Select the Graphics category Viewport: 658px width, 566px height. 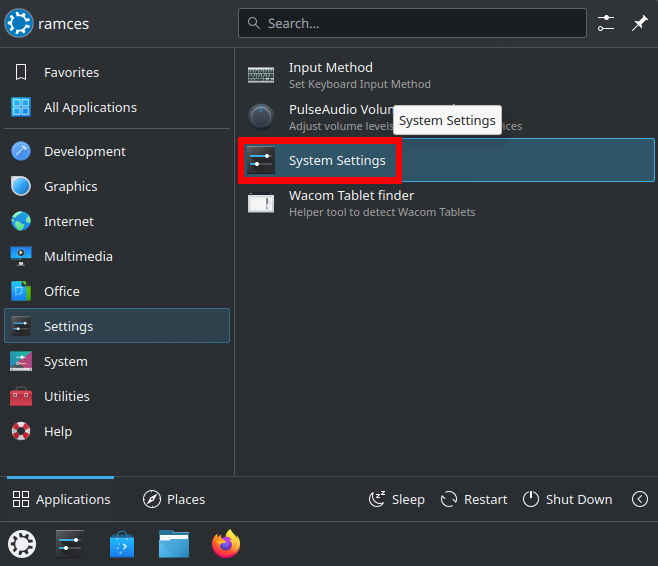117,186
